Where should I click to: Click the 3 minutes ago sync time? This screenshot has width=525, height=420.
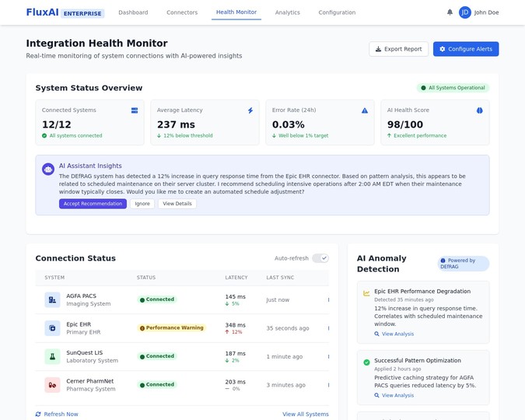286,385
